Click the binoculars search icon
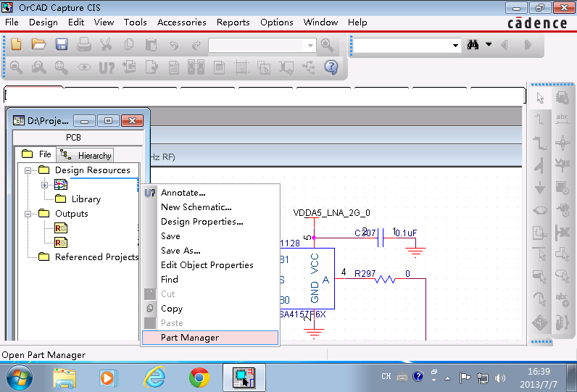Image resolution: width=577 pixels, height=392 pixels. (x=473, y=45)
